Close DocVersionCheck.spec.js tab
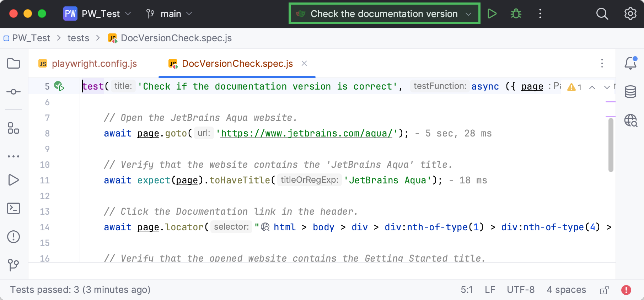The width and height of the screenshot is (644, 300). pos(304,63)
